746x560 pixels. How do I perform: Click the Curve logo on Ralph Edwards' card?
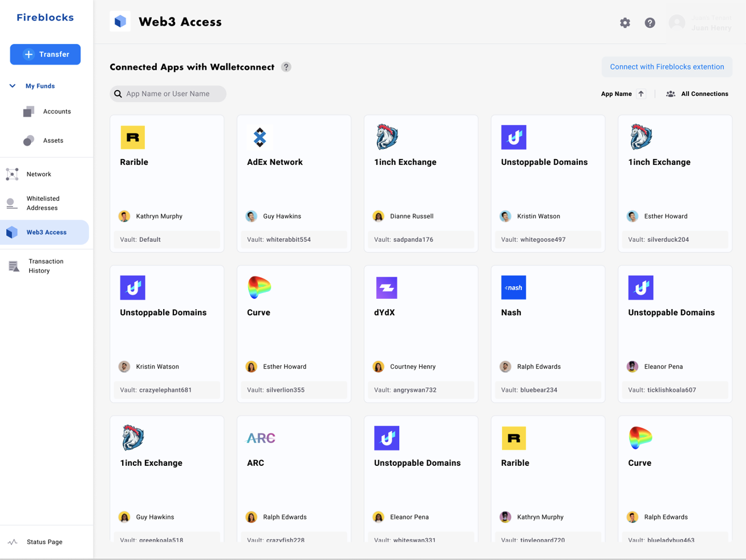click(x=640, y=438)
